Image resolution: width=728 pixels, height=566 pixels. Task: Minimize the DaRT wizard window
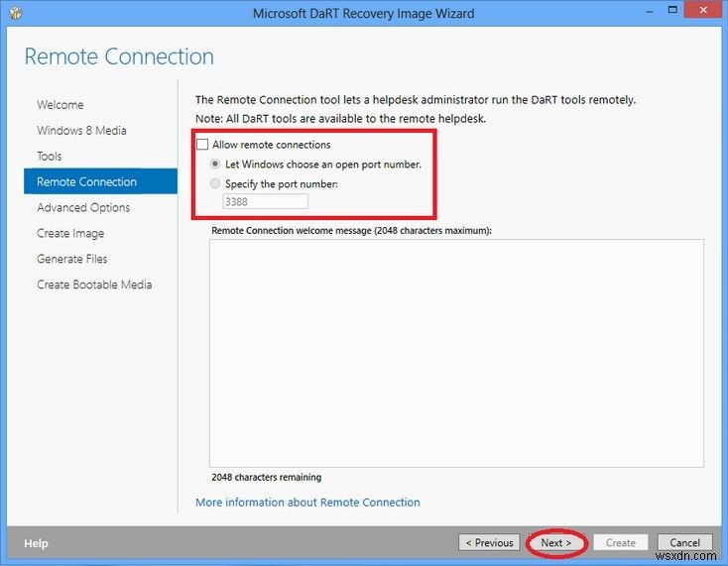coord(650,11)
